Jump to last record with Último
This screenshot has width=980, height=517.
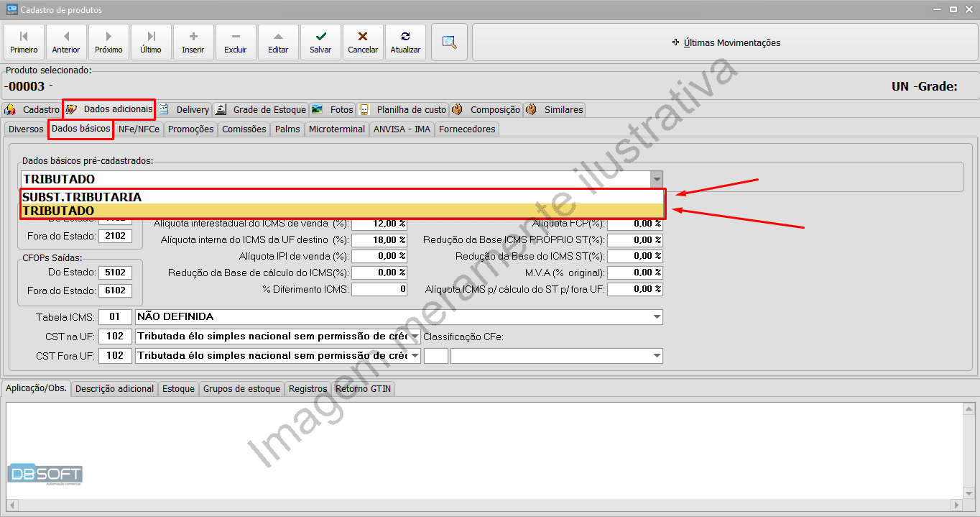pyautogui.click(x=151, y=42)
